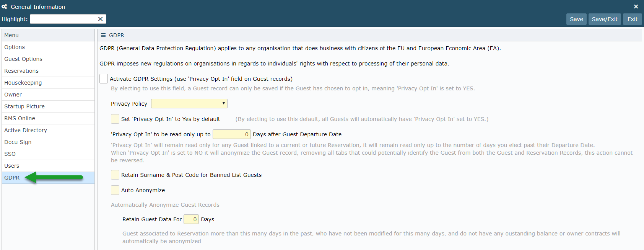Image resolution: width=644 pixels, height=250 pixels.
Task: Close the General Information window
Action: click(636, 7)
